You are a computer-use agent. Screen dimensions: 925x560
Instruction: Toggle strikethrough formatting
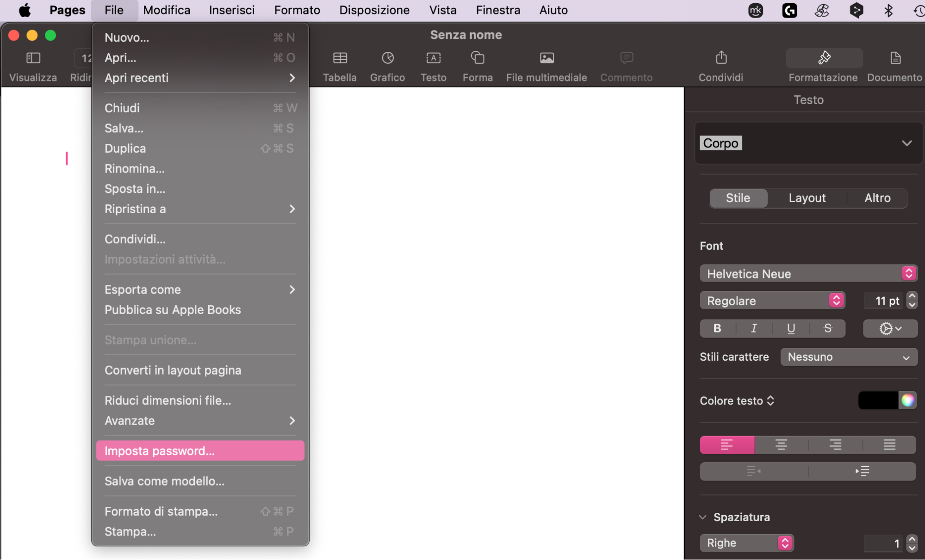click(828, 328)
